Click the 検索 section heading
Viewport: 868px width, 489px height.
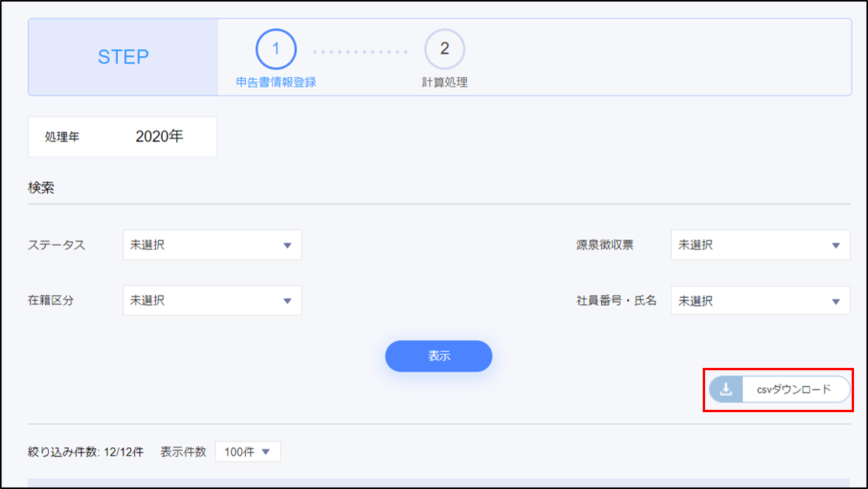point(41,188)
